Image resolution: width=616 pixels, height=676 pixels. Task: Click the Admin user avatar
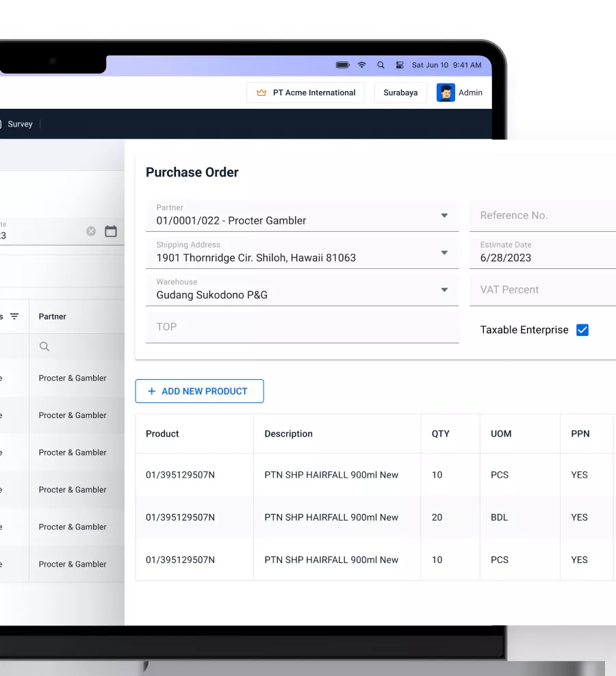[x=446, y=93]
